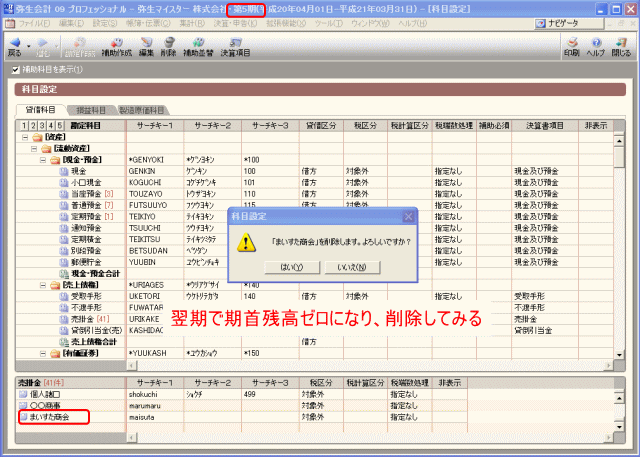Click upper table vertical scrollbar up arrow
The image size is (640, 457).
[619, 141]
